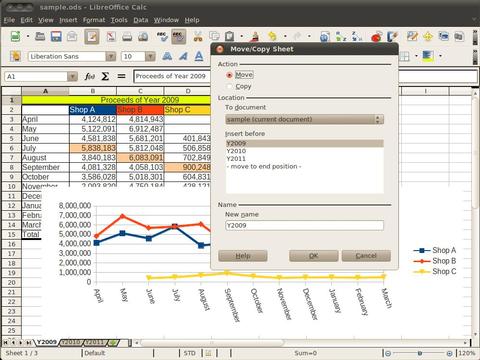The image size is (480, 360).
Task: Click the Sum sigma icon
Action: coord(105,77)
